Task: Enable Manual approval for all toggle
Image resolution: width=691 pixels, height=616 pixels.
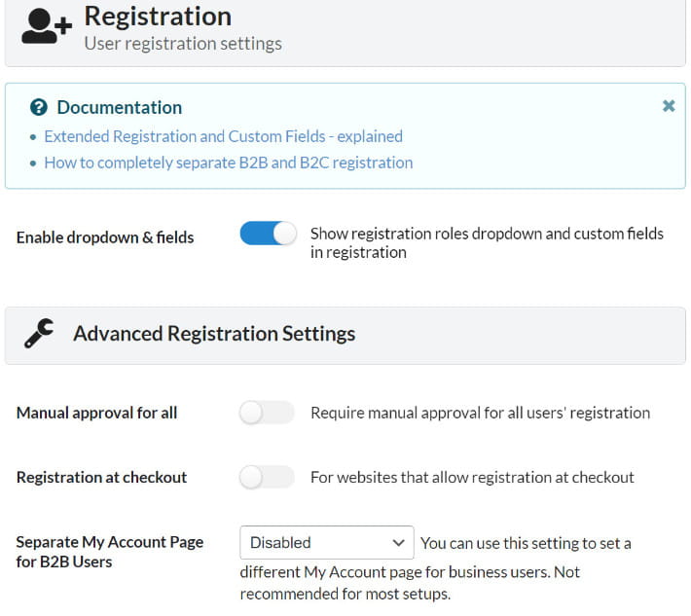Action: pos(267,413)
